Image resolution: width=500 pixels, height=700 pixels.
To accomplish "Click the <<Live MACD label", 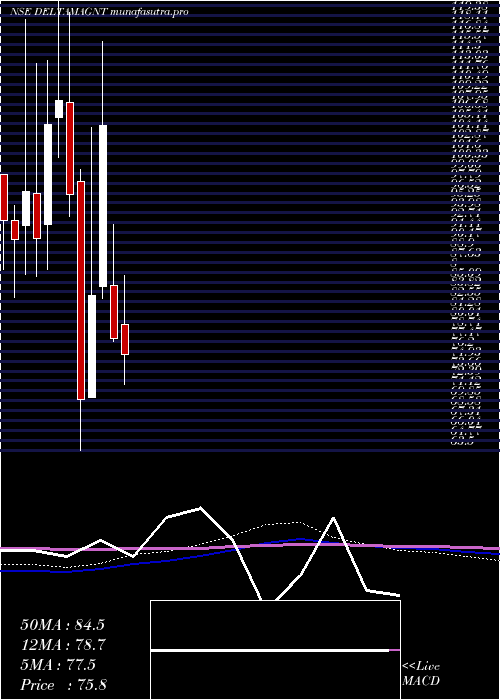I will click(421, 674).
